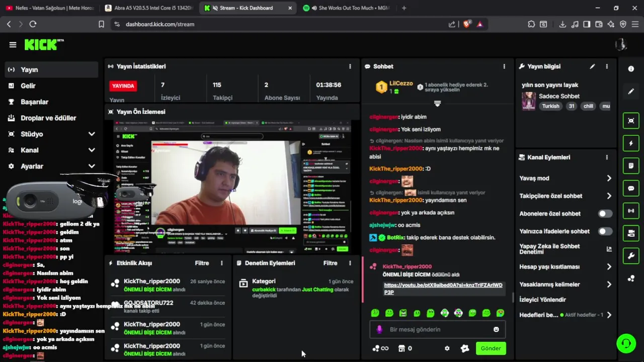The height and width of the screenshot is (362, 644).
Task: Select Droplar ve ödüller in sidebar
Action: click(x=51, y=118)
